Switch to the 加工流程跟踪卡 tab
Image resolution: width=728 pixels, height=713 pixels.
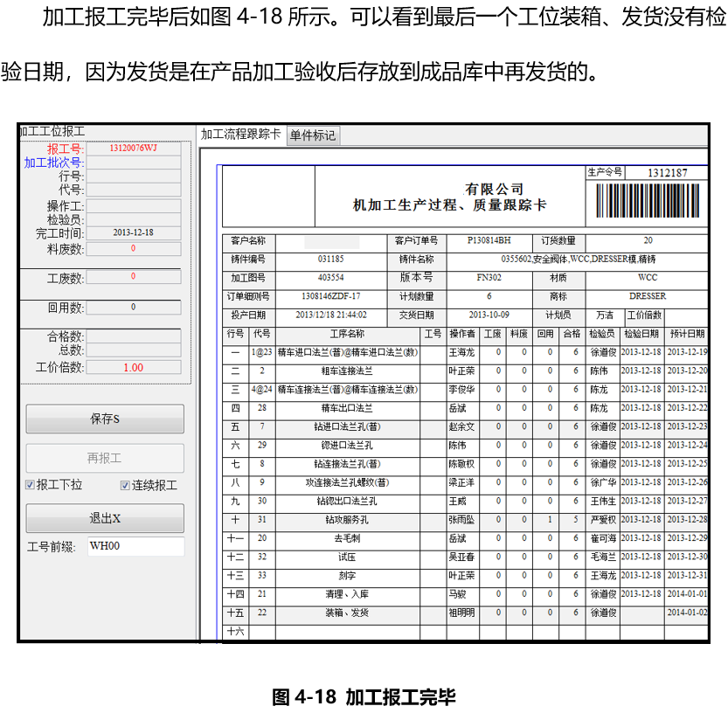[x=240, y=135]
